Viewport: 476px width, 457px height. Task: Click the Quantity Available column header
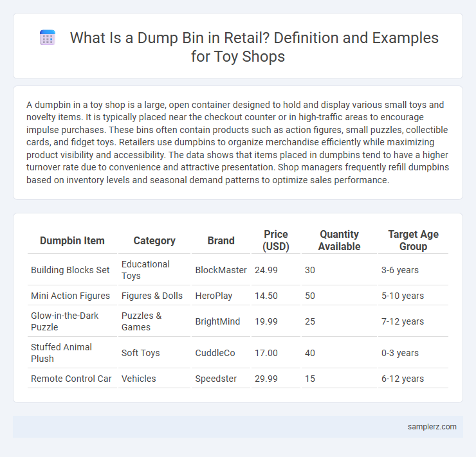pos(339,240)
